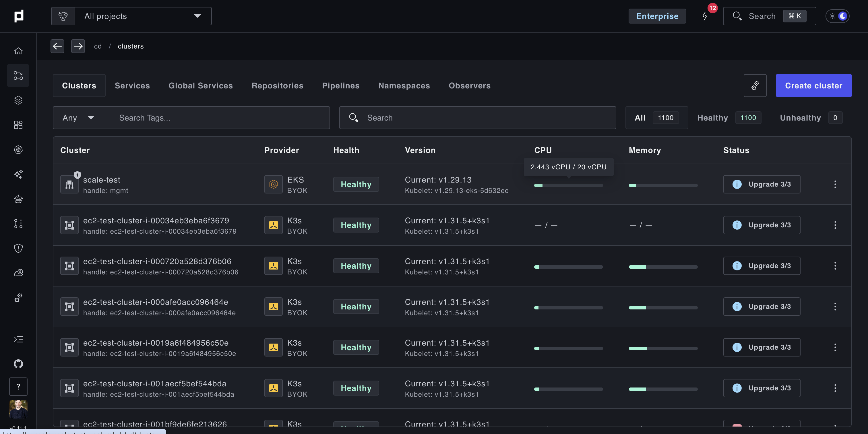Click the Memory usage bar for ec2-test-cluster-i-000720a528d376b06

click(x=663, y=267)
